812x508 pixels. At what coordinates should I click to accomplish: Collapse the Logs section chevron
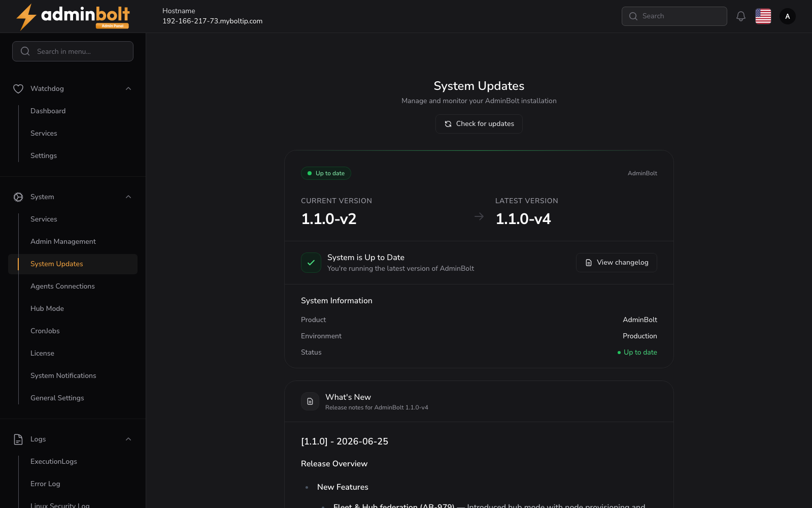[128, 439]
